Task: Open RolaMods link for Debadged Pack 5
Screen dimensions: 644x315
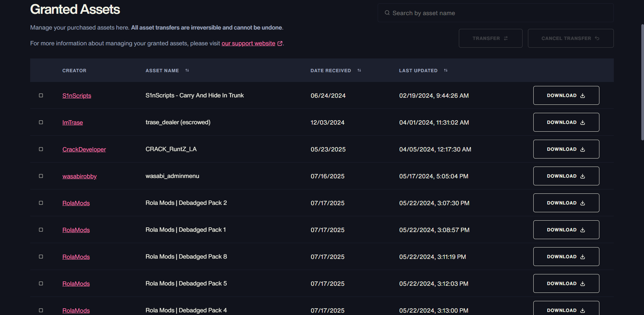Action: tap(76, 284)
